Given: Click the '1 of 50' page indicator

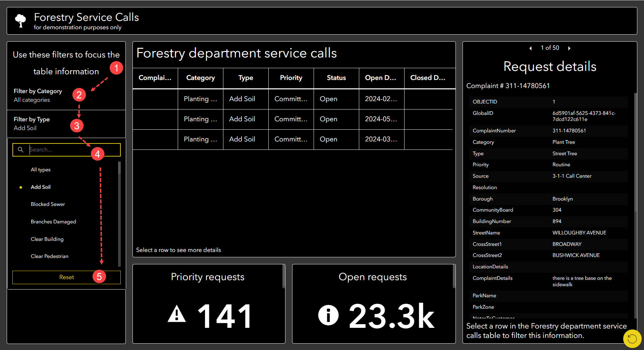Looking at the screenshot, I should [550, 48].
